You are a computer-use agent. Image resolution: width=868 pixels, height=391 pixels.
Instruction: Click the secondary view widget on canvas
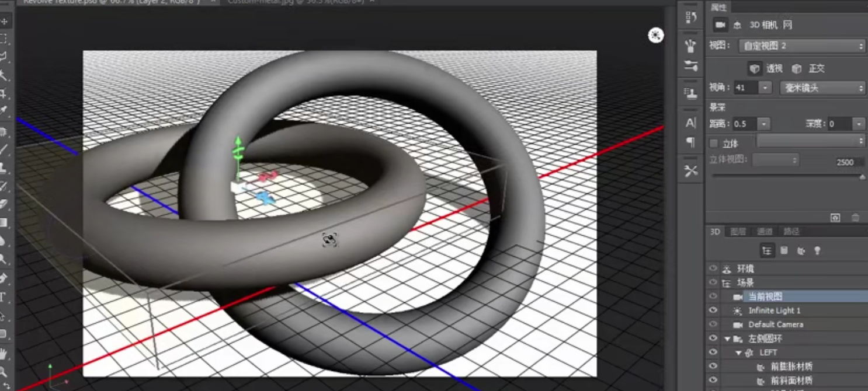[656, 36]
